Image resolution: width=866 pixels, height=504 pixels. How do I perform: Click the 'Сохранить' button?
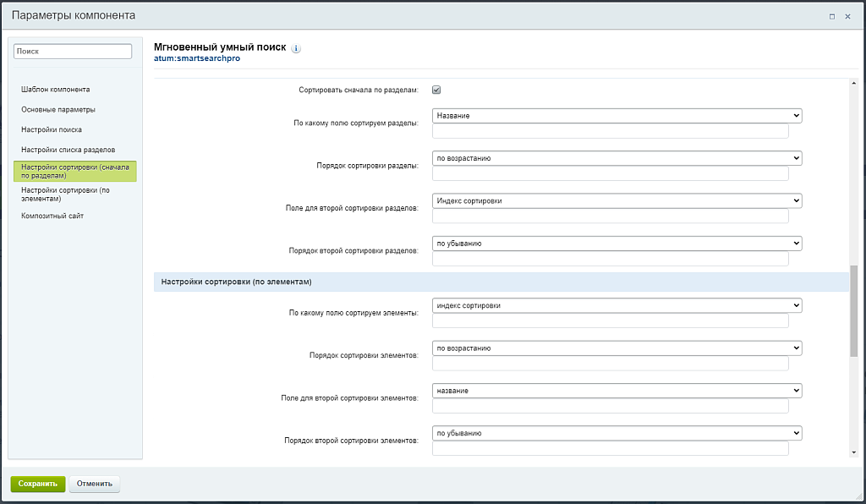(x=37, y=484)
